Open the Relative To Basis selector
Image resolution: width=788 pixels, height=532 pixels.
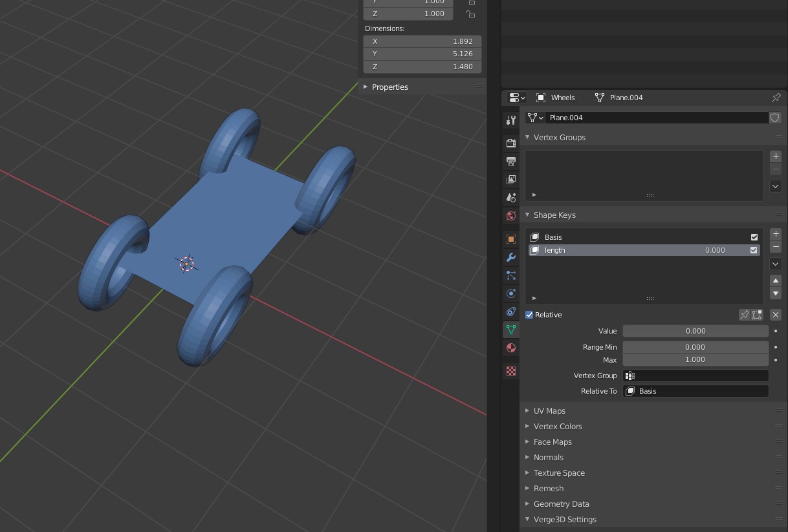(x=695, y=391)
